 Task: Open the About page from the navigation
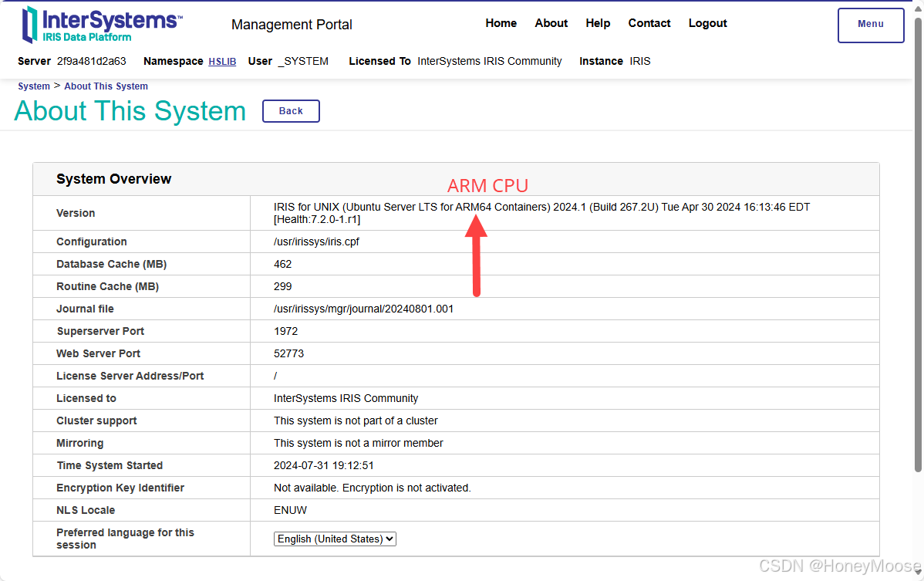551,23
